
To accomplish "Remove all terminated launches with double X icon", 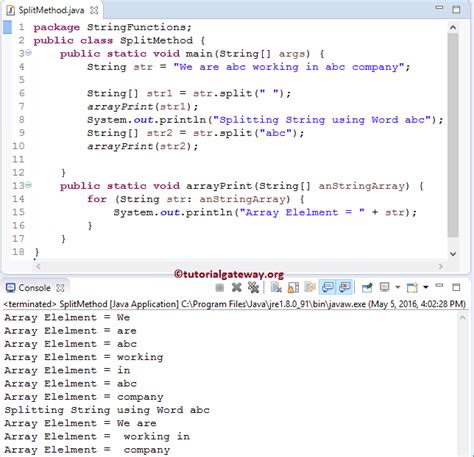I will coord(253,287).
